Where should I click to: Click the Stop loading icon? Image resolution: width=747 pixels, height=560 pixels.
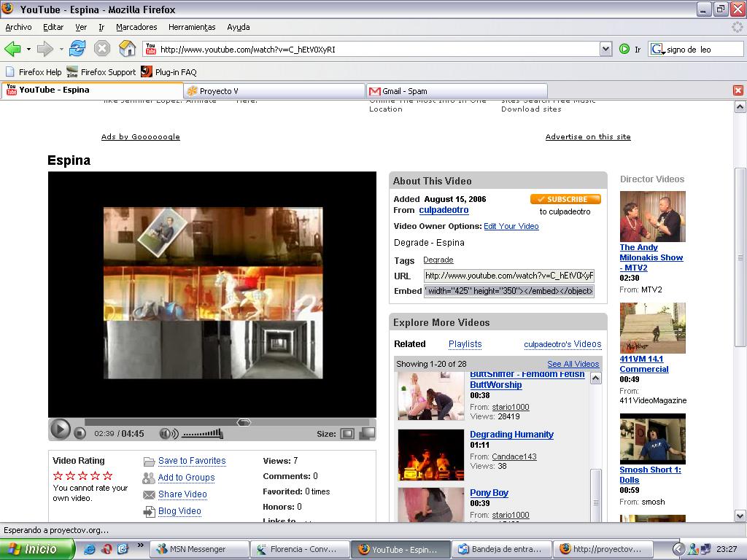(102, 49)
